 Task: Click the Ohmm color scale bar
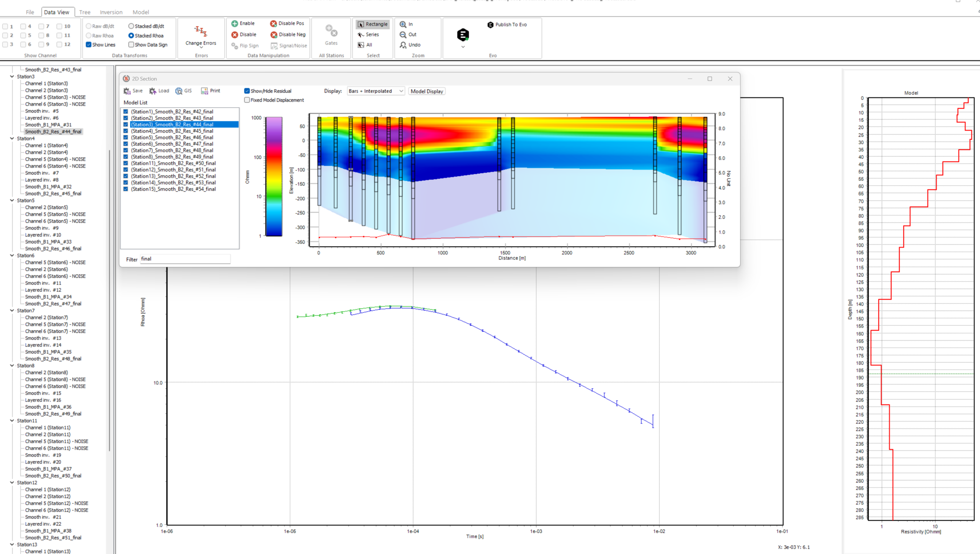pos(274,177)
